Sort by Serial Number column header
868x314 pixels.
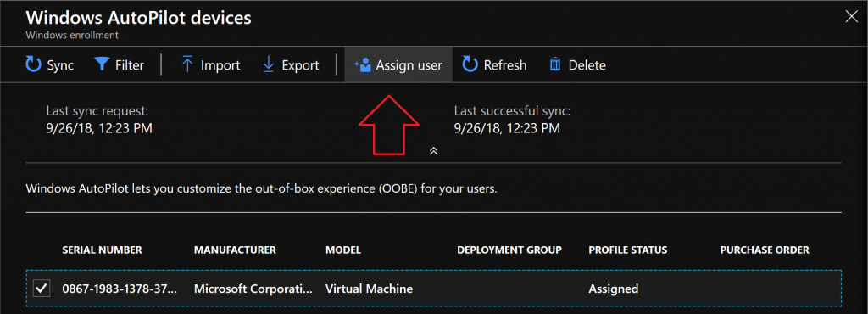(102, 250)
